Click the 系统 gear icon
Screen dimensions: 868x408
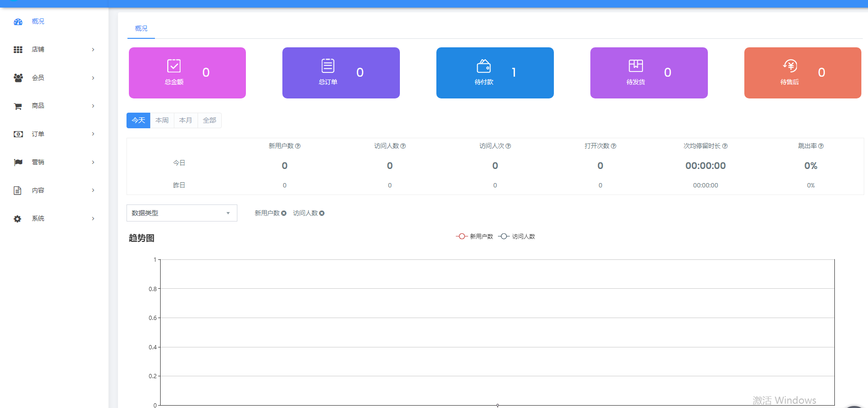tap(18, 219)
